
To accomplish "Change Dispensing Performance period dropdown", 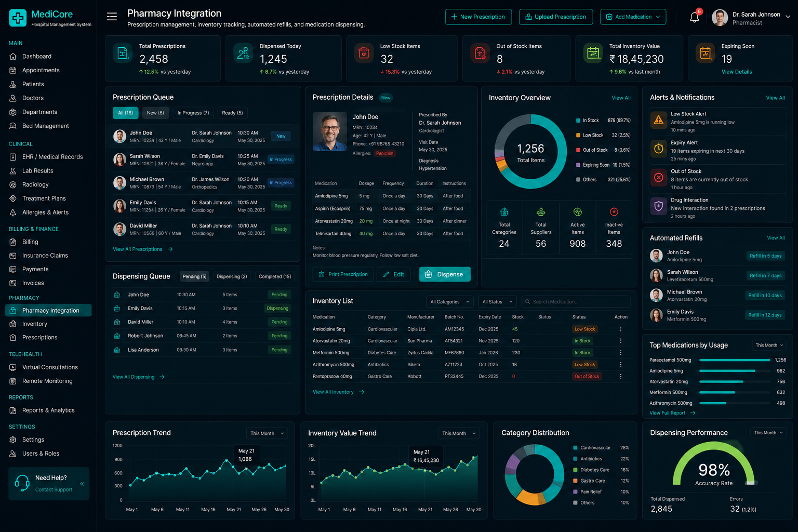I will point(768,433).
